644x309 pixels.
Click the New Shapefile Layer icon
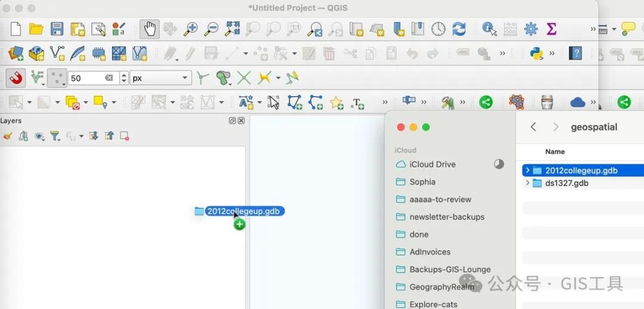tap(57, 54)
